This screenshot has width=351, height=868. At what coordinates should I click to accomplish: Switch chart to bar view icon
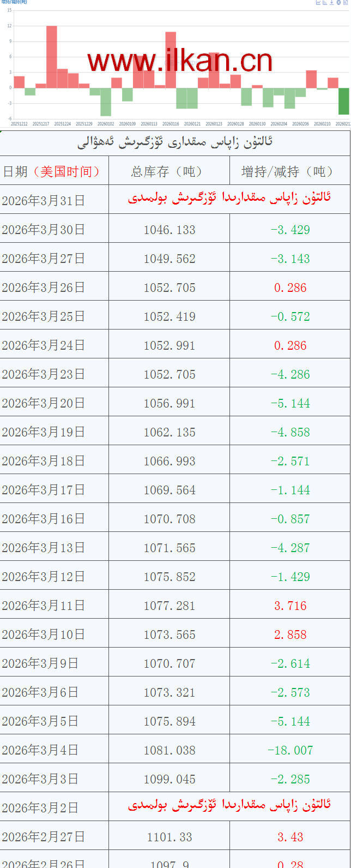click(x=325, y=2)
